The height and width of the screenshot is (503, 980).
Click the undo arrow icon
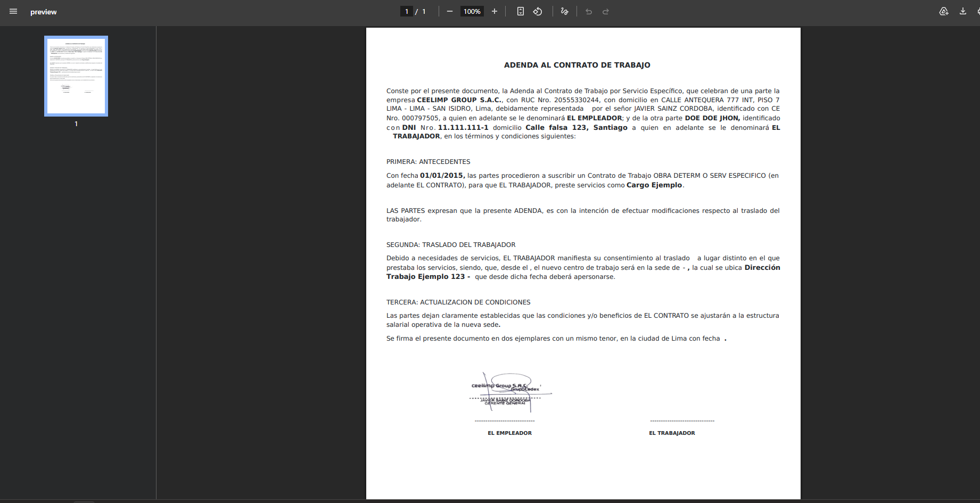pos(589,11)
